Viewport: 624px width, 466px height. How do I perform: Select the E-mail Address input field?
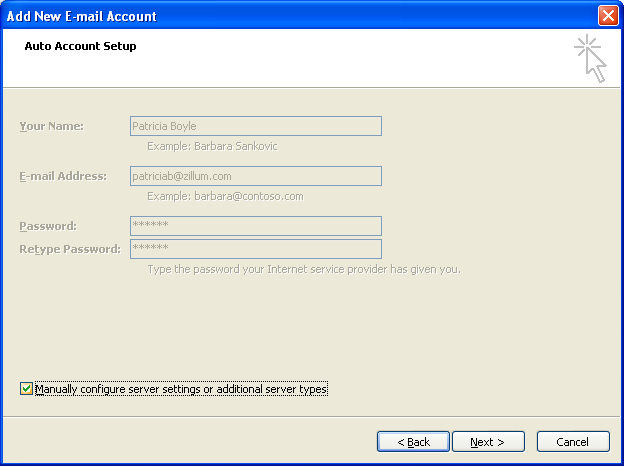click(256, 176)
